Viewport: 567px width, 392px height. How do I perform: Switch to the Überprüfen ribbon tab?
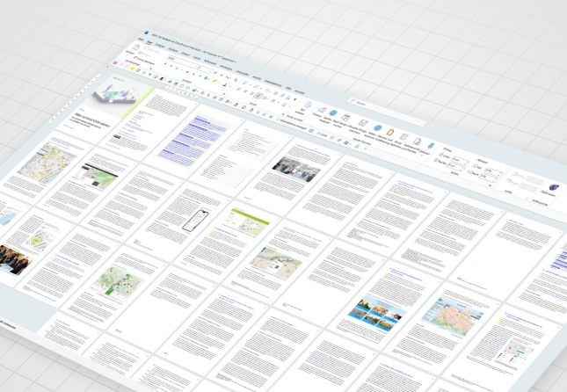(x=242, y=74)
